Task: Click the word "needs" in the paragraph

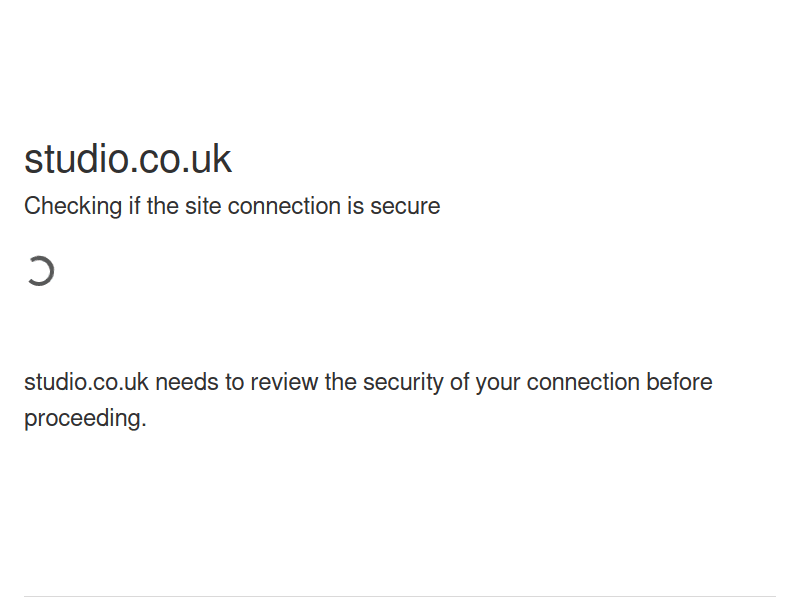Action: coord(184,382)
